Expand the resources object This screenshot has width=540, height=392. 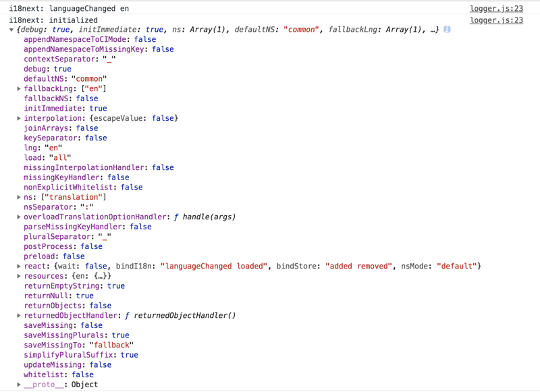coord(19,276)
